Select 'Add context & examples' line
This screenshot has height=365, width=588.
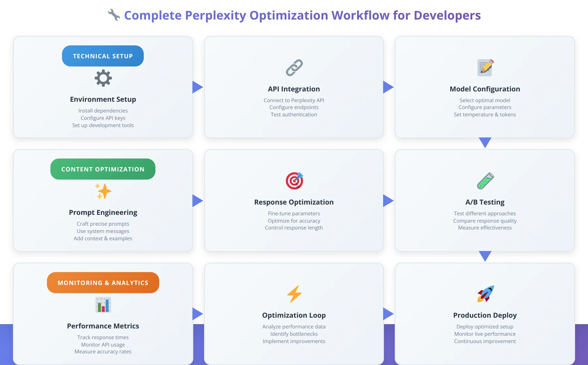pyautogui.click(x=103, y=238)
